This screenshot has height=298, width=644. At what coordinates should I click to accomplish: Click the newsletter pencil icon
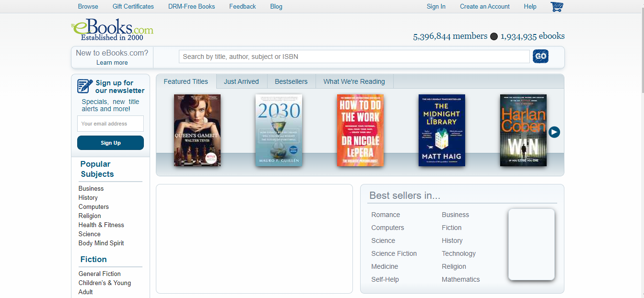85,86
